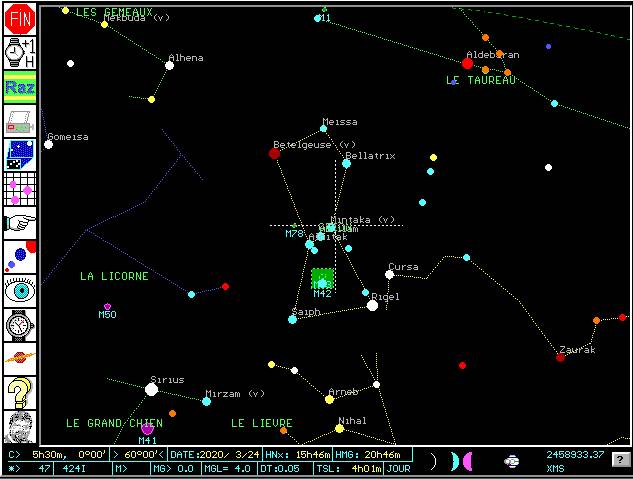
Task: Click the pointing hand icon
Action: pos(20,223)
